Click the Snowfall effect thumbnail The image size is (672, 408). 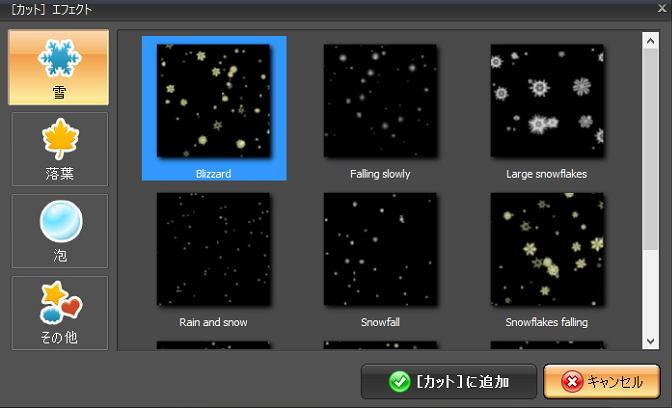coord(380,249)
